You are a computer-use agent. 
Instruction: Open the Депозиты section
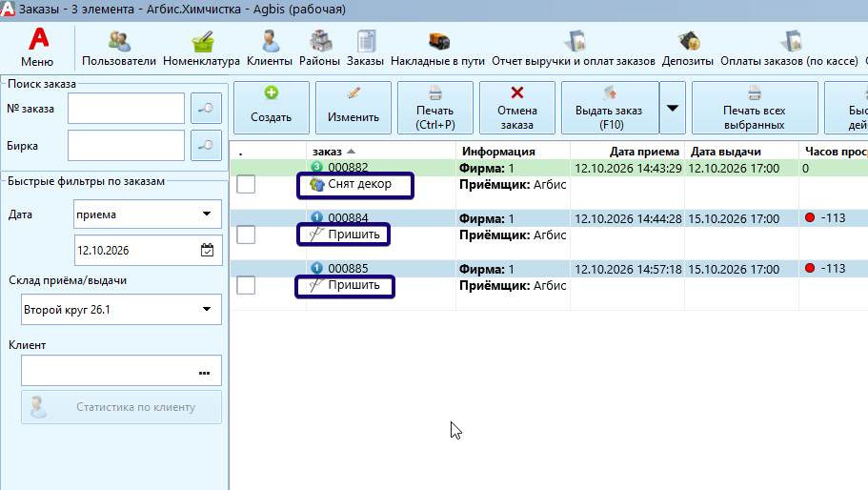[688, 48]
